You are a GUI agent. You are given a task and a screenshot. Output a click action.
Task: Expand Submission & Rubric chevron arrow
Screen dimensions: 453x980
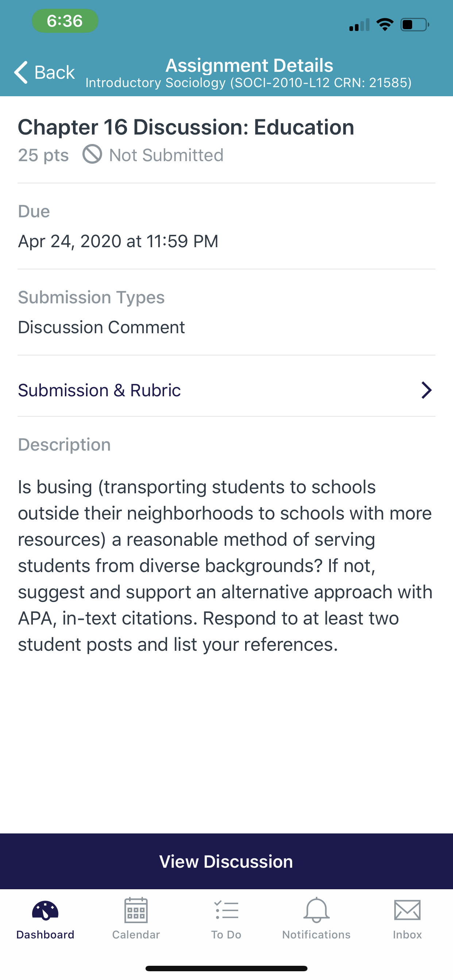pos(426,390)
